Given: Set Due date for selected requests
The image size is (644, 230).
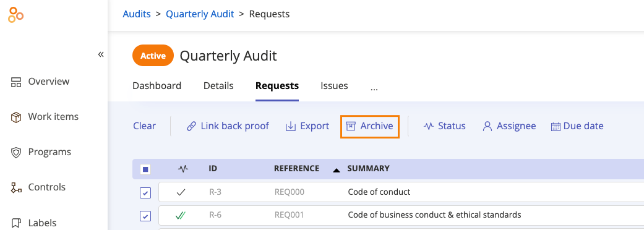Looking at the screenshot, I should pos(577,126).
